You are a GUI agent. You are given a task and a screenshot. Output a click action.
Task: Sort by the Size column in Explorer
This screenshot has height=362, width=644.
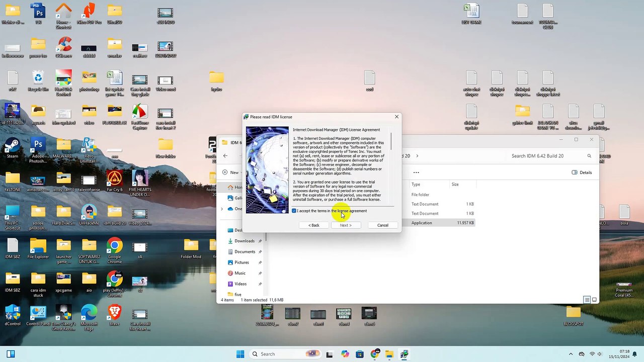tap(455, 185)
